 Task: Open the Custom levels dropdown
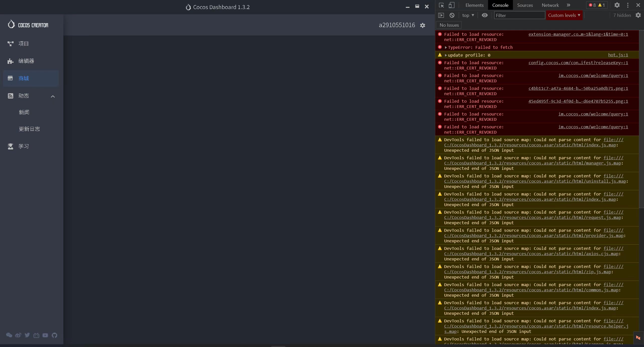coord(564,15)
